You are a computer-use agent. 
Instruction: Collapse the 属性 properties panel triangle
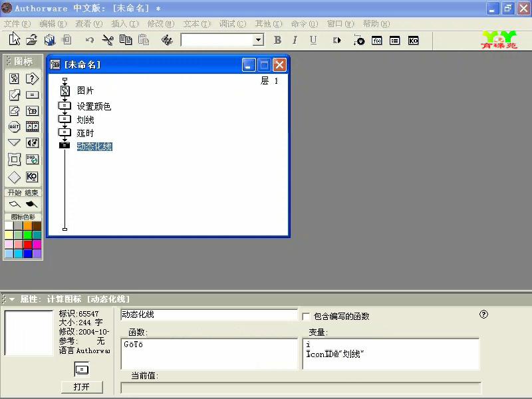[12, 299]
